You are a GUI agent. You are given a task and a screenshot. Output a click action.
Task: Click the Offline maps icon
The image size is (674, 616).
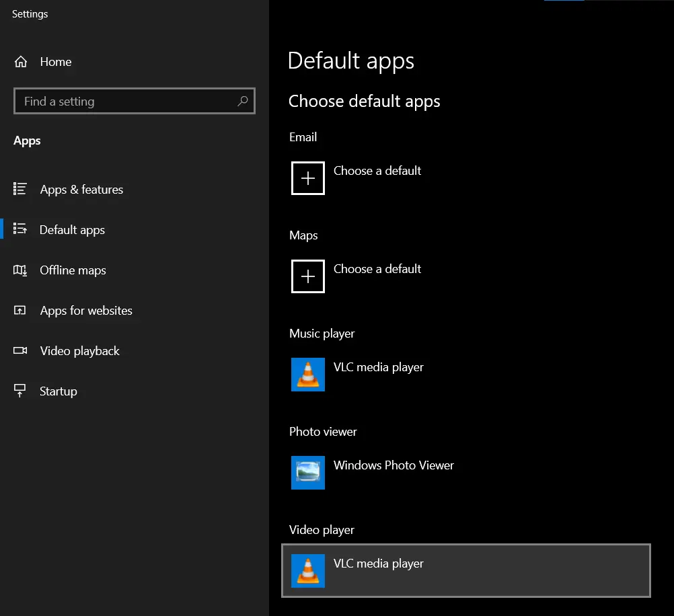20,270
